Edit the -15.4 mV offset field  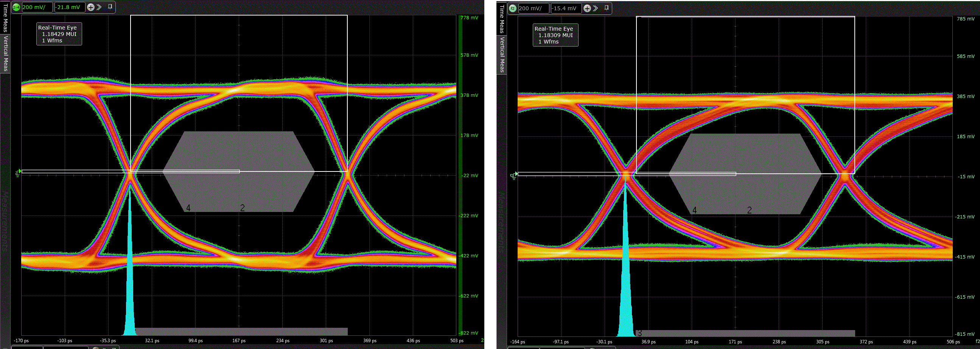point(566,8)
